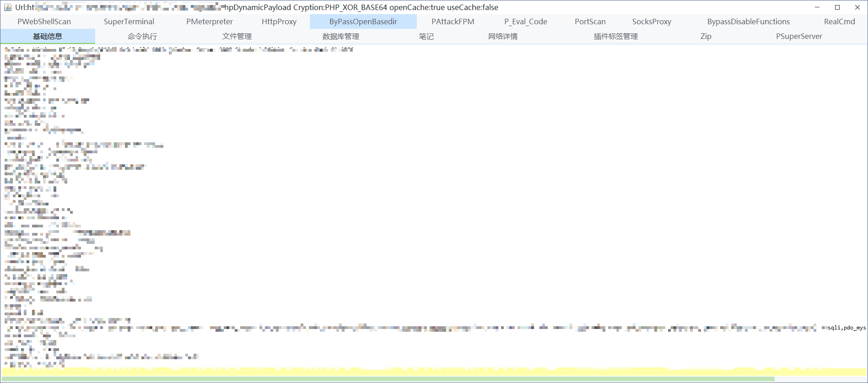The image size is (868, 383).
Task: Minimize the window
Action: pyautogui.click(x=817, y=7)
